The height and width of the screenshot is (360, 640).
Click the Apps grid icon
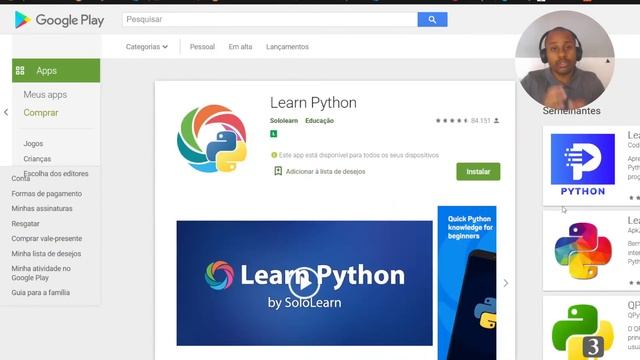[x=20, y=71]
